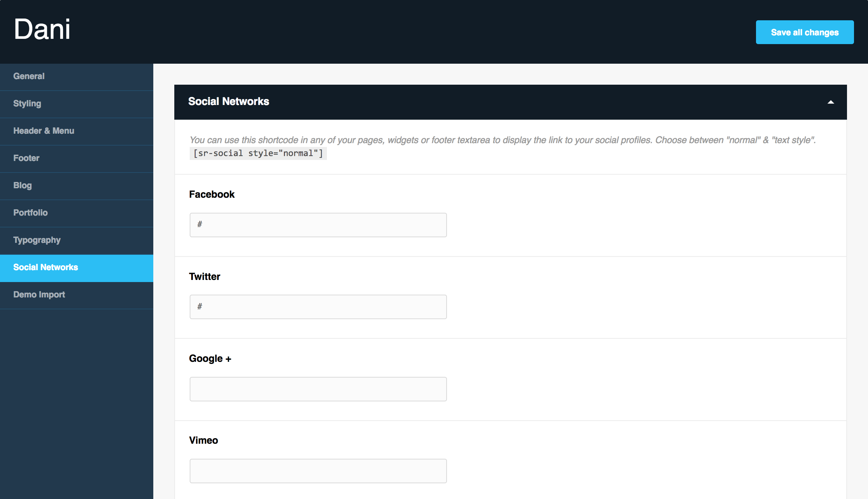Open Header & Menu settings

(x=77, y=131)
